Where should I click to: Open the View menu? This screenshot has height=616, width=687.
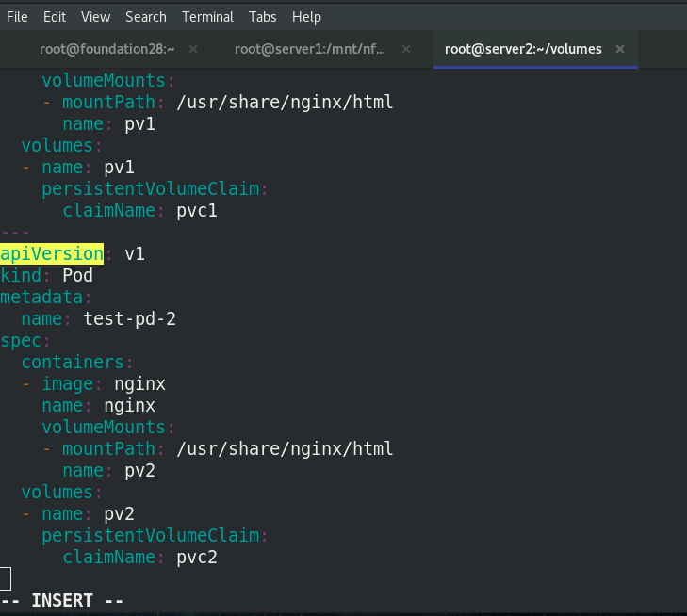[x=95, y=17]
